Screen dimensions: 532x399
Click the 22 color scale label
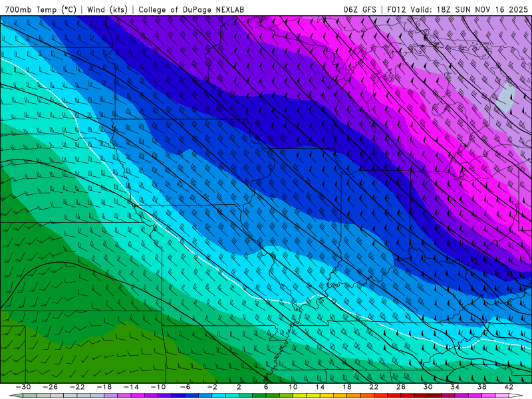pos(374,387)
